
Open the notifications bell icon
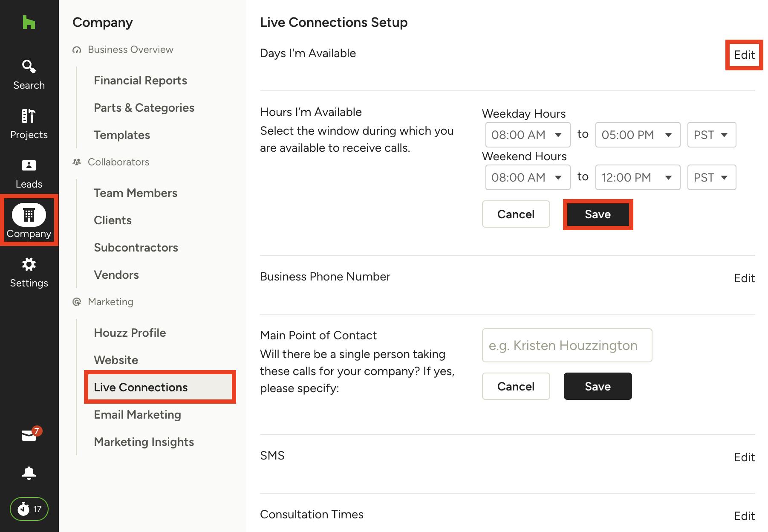point(28,473)
